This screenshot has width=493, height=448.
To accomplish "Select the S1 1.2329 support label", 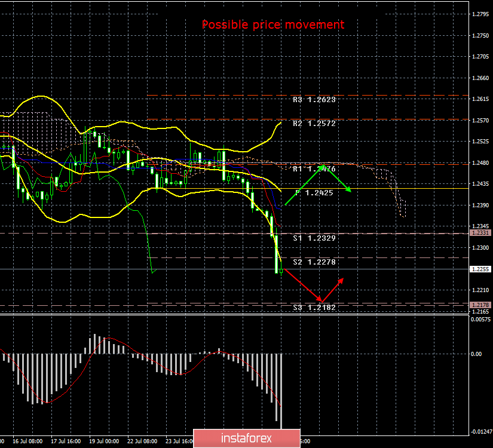I will 314,238.
